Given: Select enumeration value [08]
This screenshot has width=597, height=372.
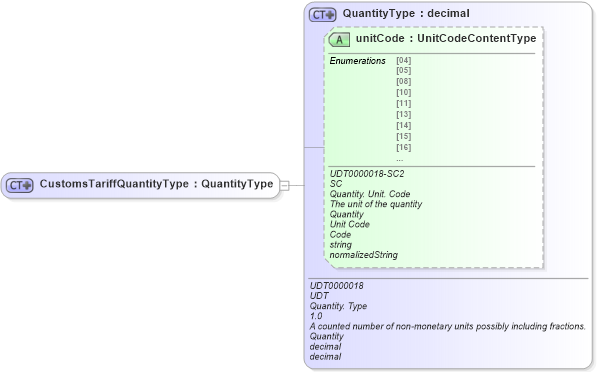Looking at the screenshot, I should (x=404, y=81).
